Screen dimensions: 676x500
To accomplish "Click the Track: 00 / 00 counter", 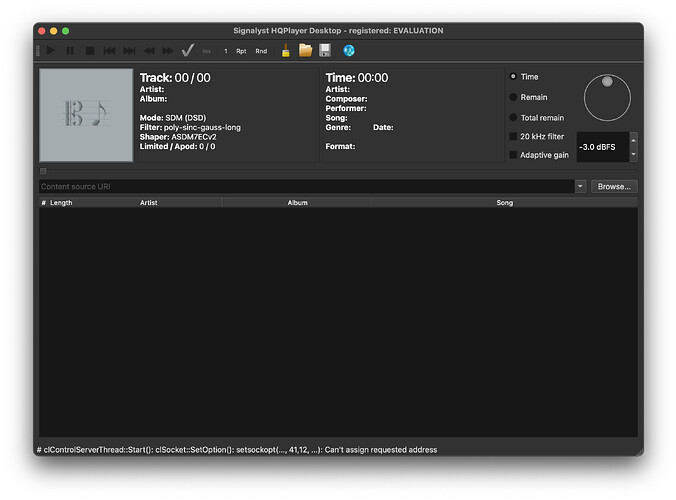I will (x=175, y=78).
